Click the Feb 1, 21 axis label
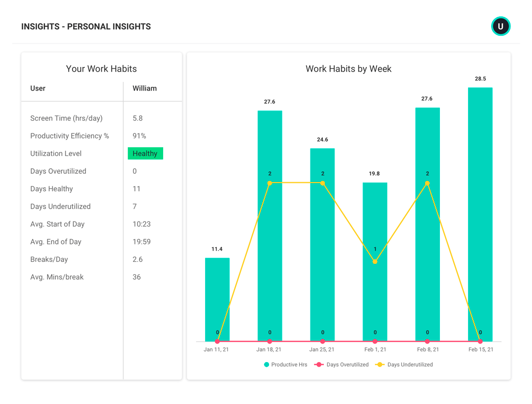This screenshot has height=404, width=532. 375,349
